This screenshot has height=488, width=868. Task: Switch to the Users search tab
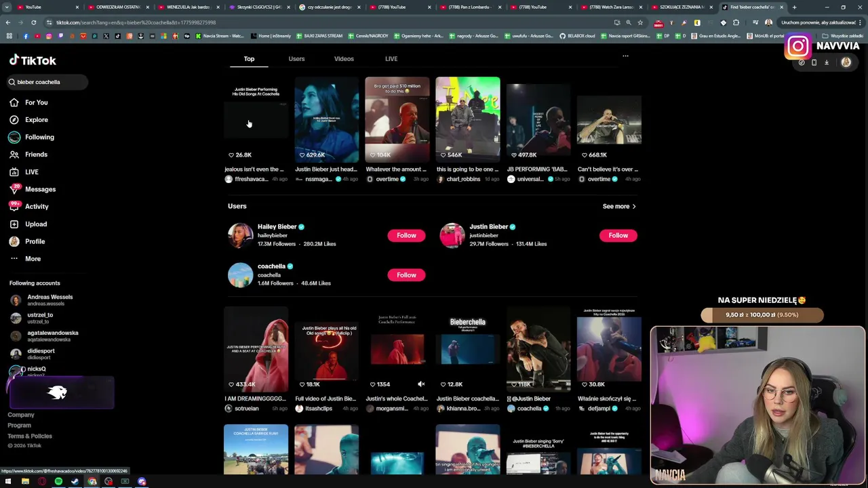tap(296, 59)
